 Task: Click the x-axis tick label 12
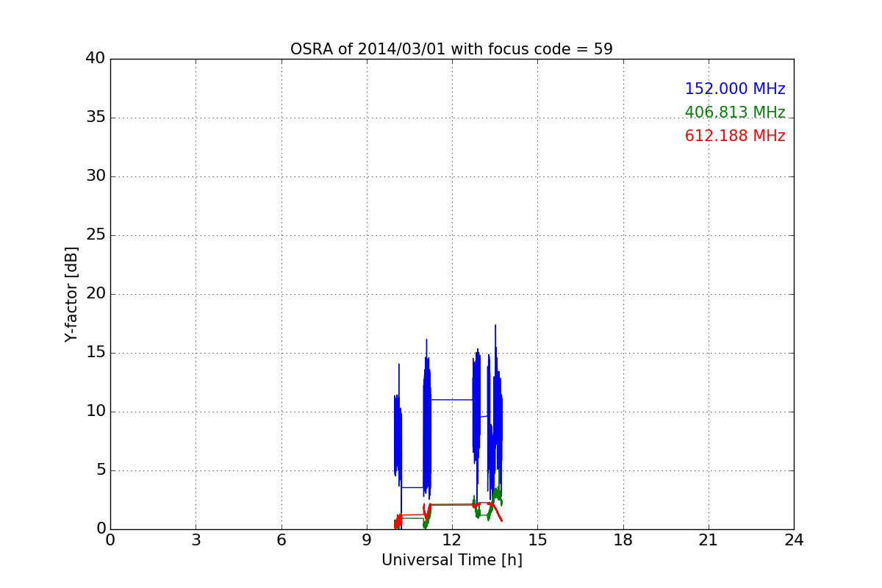pos(452,540)
